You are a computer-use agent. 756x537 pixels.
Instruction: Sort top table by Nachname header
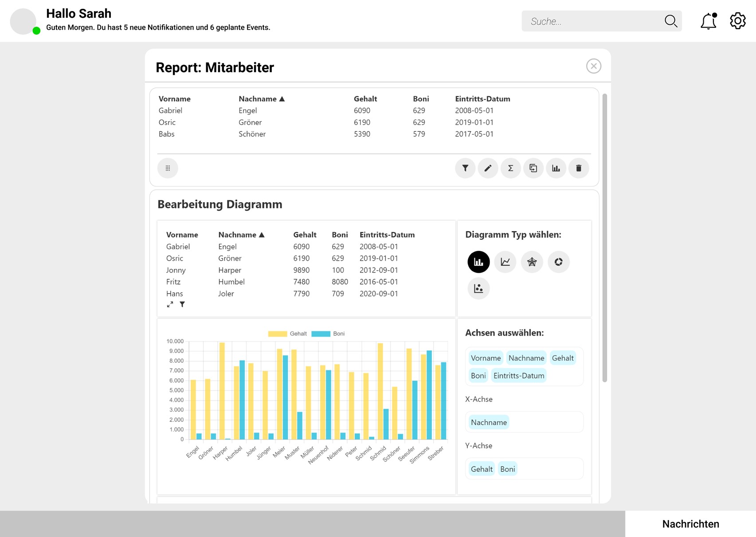[x=262, y=99]
